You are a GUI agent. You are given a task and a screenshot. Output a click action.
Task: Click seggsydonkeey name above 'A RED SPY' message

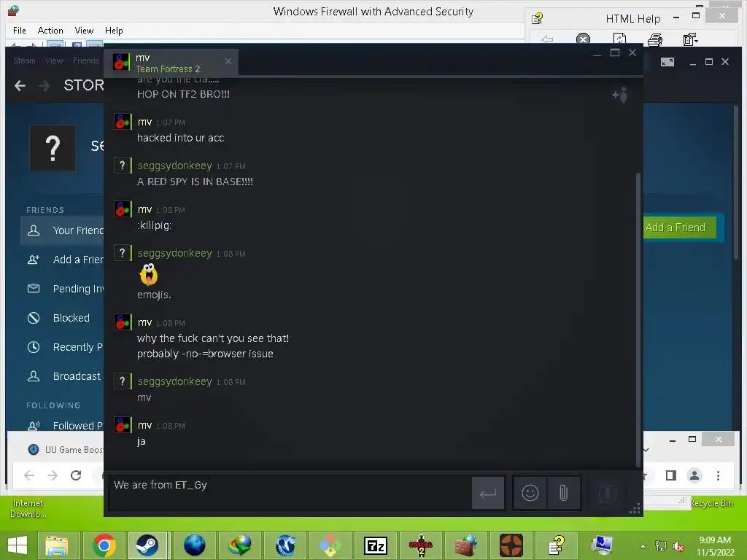coord(175,166)
